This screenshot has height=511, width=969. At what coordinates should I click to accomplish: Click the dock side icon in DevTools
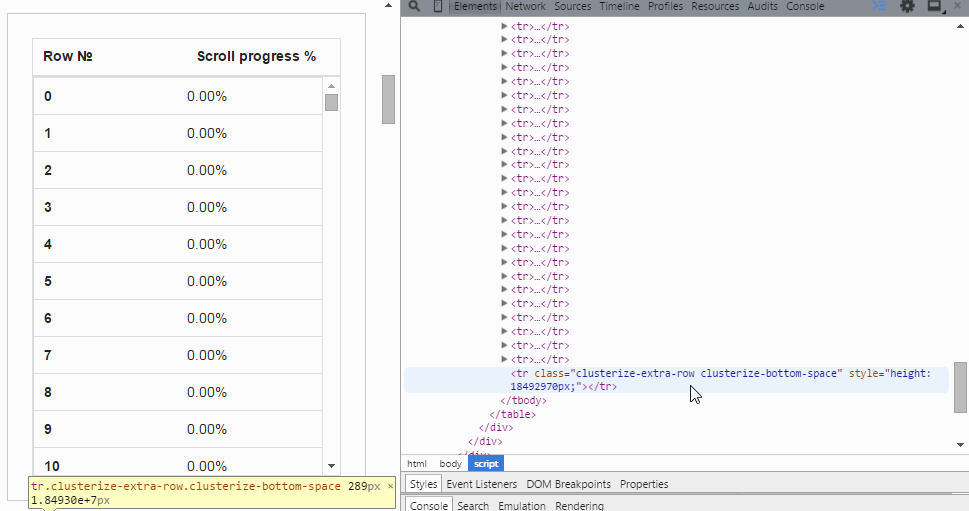click(936, 6)
